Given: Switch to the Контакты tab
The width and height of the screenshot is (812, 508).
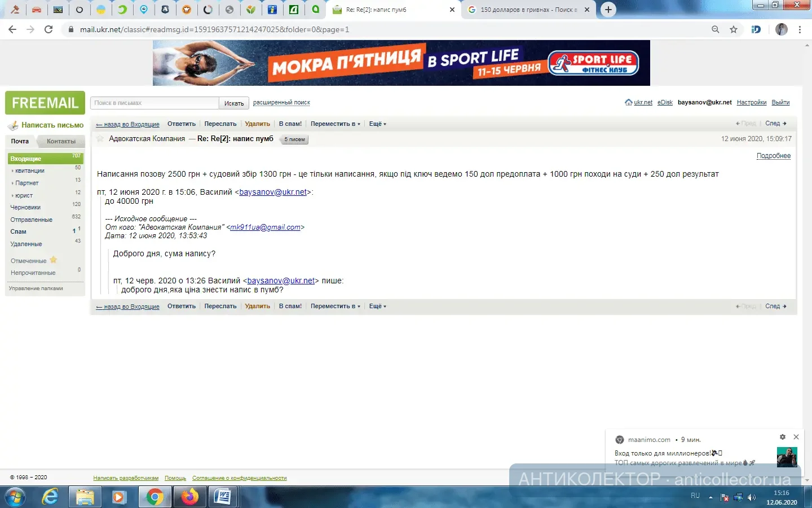Looking at the screenshot, I should pos(61,141).
